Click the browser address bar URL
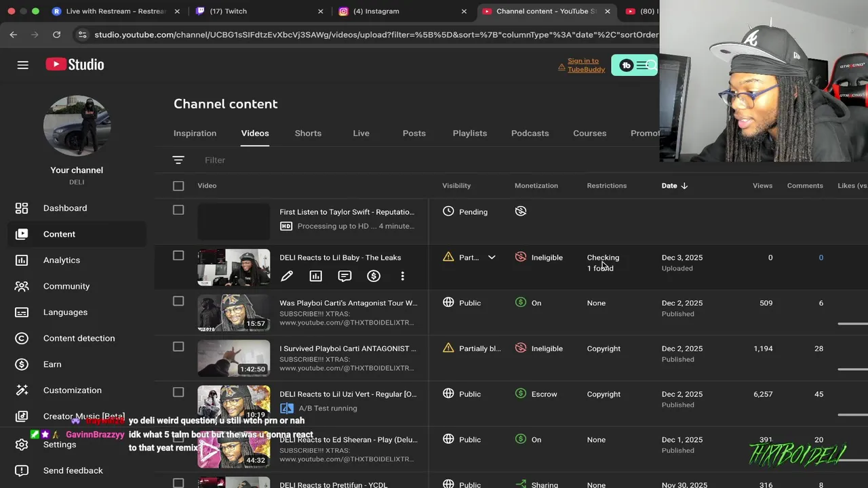The height and width of the screenshot is (488, 868). tap(376, 35)
